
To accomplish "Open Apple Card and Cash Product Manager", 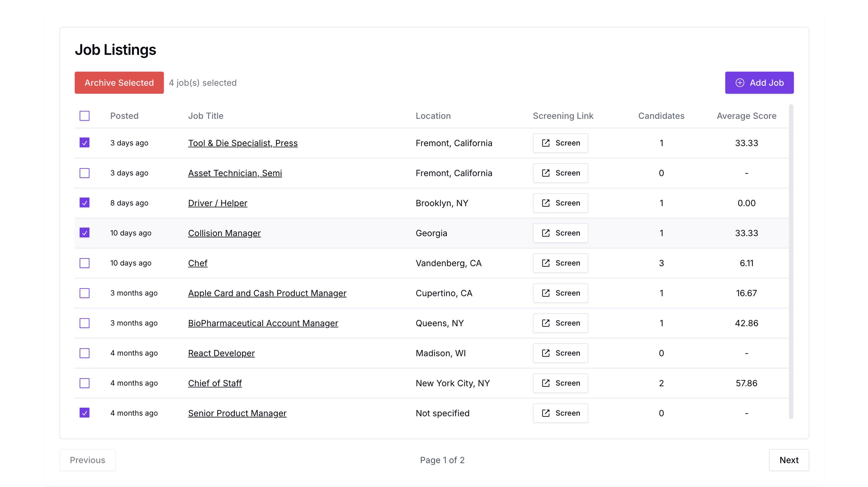I will coord(267,293).
